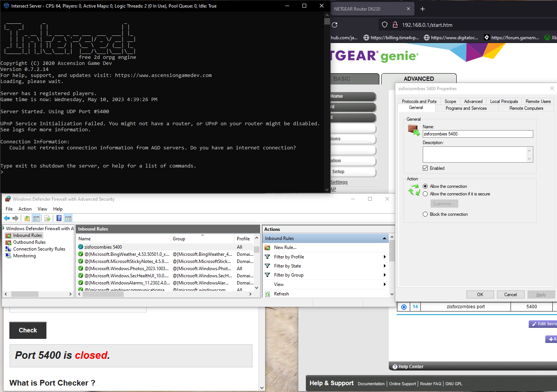
Task: Open the Action menu in the firewall console
Action: 25,209
